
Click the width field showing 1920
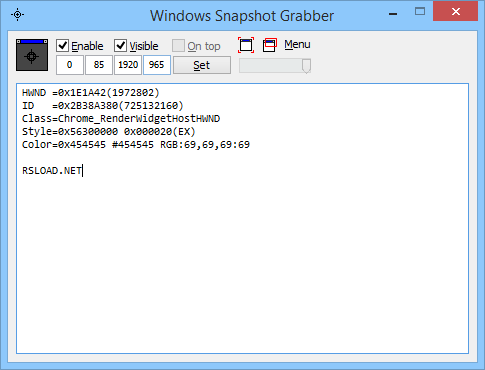(x=128, y=65)
